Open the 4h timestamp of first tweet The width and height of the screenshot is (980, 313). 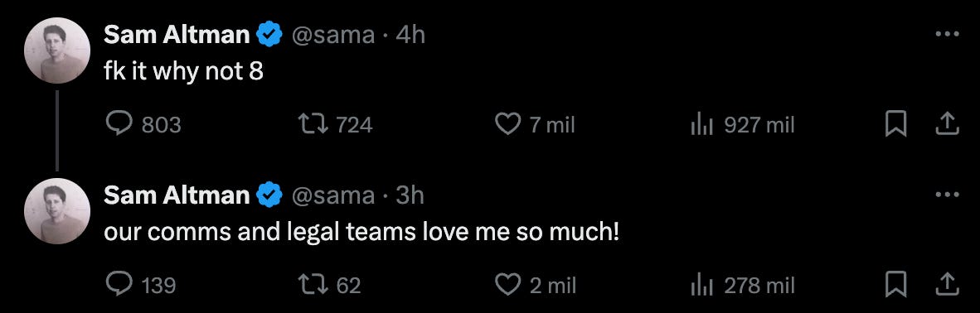tap(410, 35)
